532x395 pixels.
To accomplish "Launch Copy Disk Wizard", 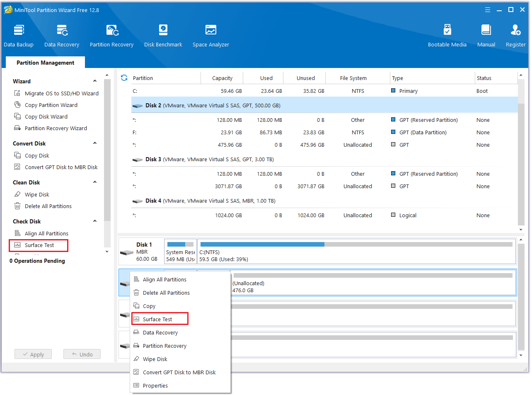I will click(41, 116).
